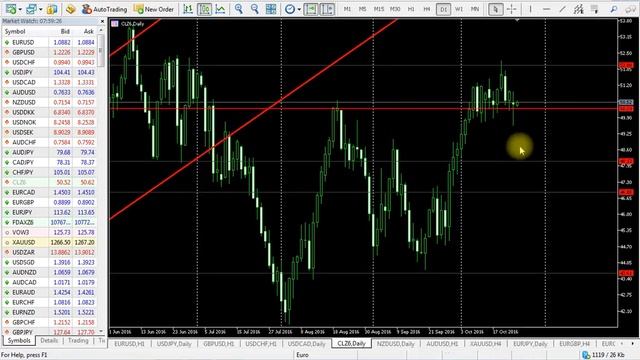Select the CLZ6 symbol row
The width and height of the screenshot is (640, 360).
tap(49, 182)
